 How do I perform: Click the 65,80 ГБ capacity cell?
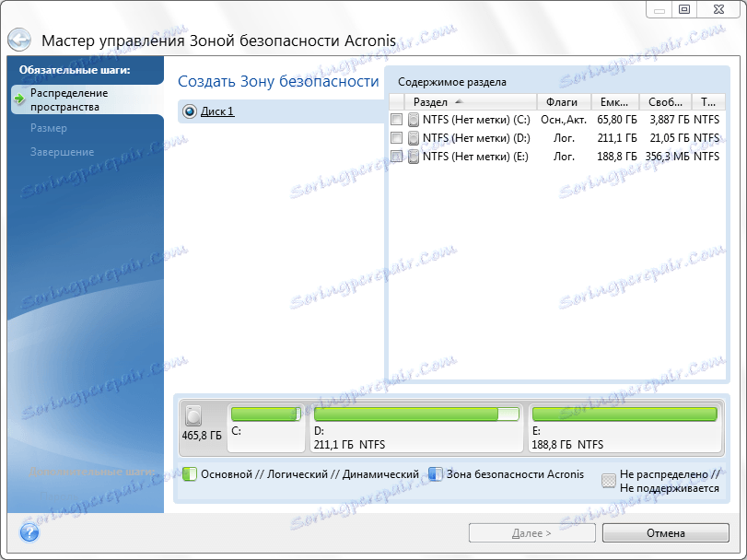(x=617, y=120)
